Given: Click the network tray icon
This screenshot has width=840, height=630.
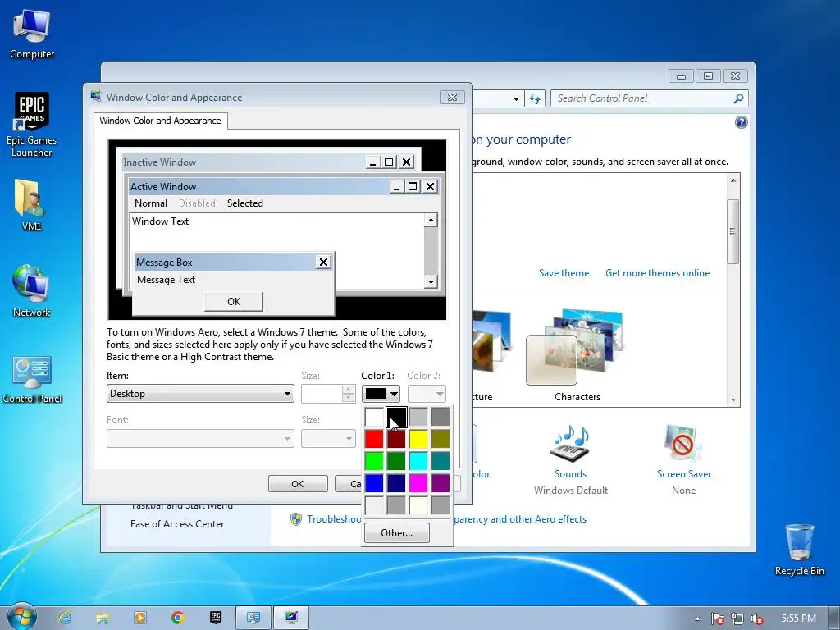Looking at the screenshot, I should tap(737, 619).
